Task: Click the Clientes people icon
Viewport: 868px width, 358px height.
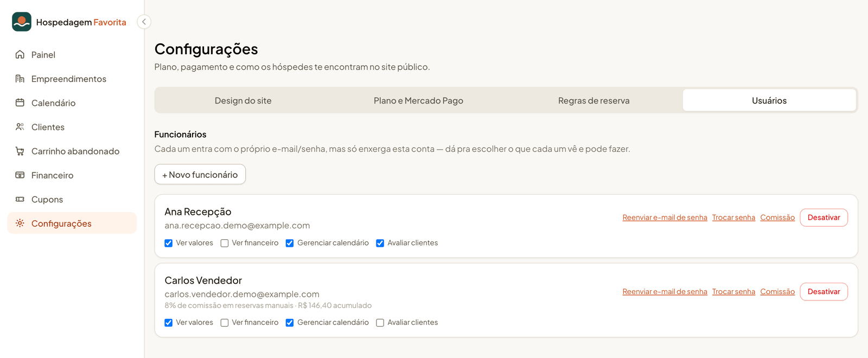Action: [20, 127]
